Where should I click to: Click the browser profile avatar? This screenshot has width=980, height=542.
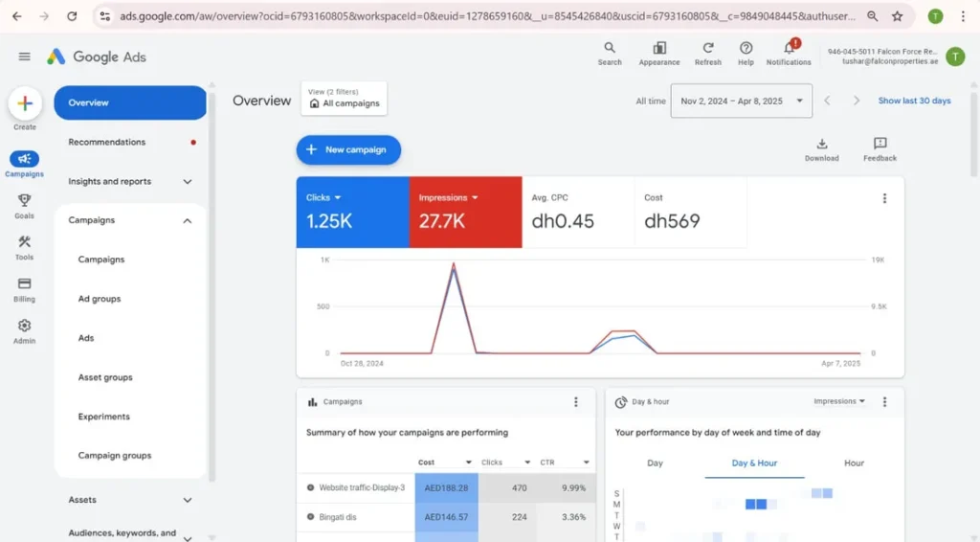coord(935,16)
